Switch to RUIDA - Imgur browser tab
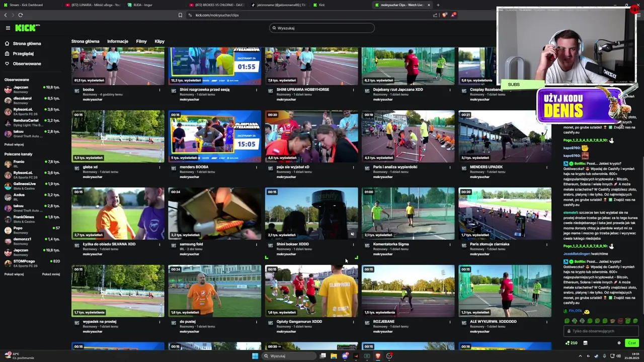644x362 pixels. coord(155,5)
